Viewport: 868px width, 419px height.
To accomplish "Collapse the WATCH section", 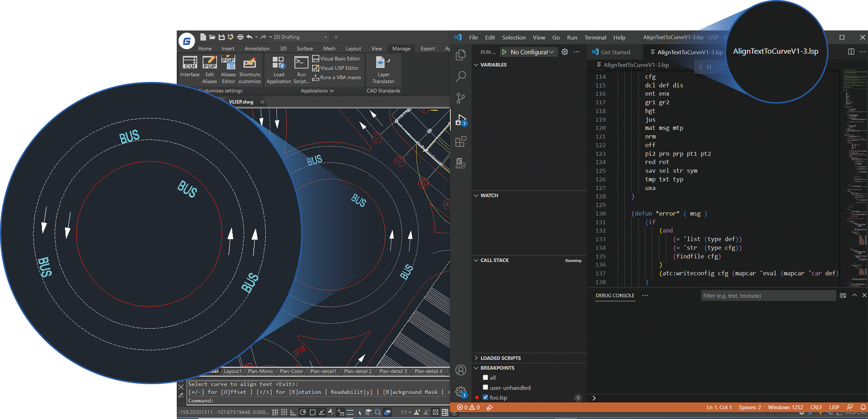I will click(529, 195).
